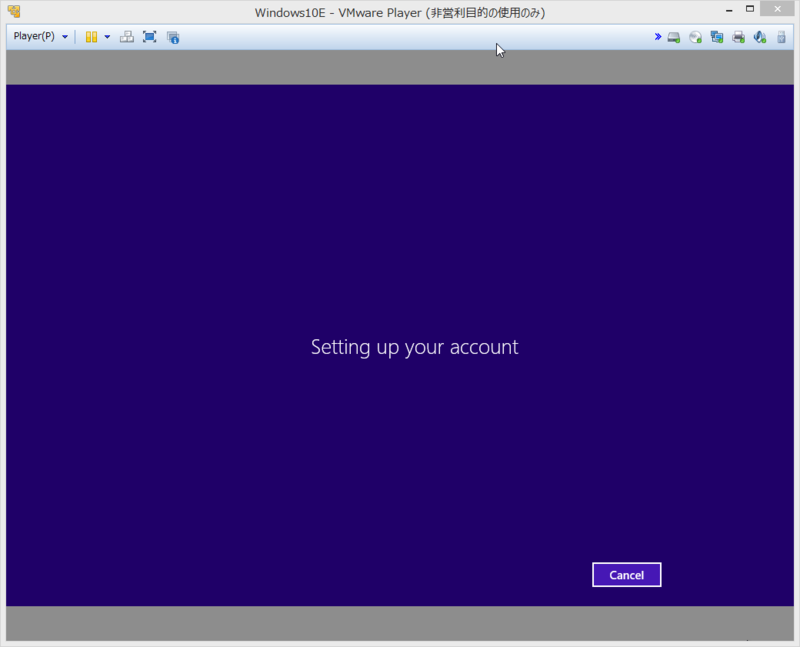Open the Player(P) menu

coord(41,36)
